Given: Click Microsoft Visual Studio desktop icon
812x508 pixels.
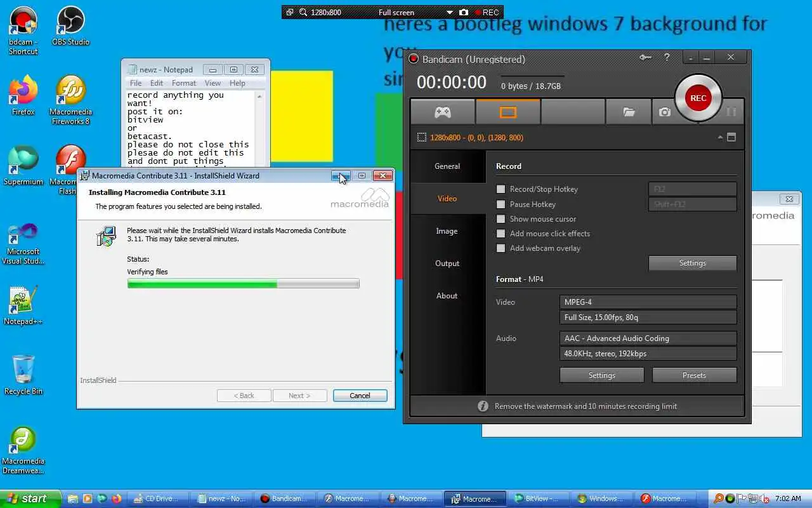Looking at the screenshot, I should coord(23,244).
